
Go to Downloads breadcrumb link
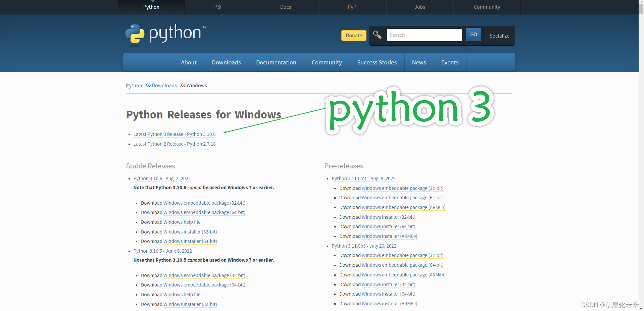click(164, 86)
